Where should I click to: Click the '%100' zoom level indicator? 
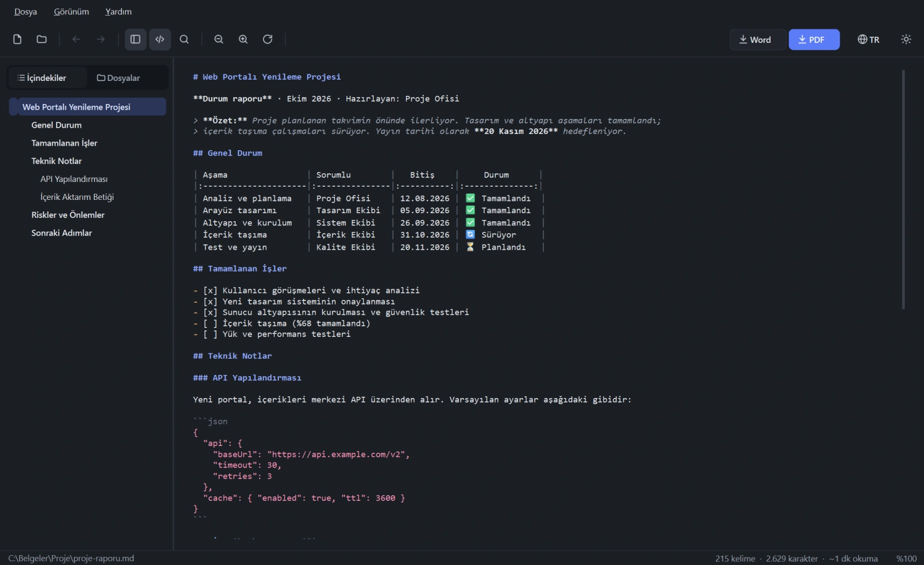(906, 559)
